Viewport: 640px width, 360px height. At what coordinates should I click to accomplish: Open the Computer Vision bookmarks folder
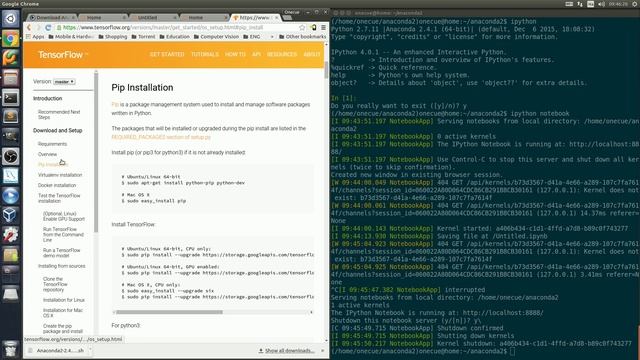(216, 37)
